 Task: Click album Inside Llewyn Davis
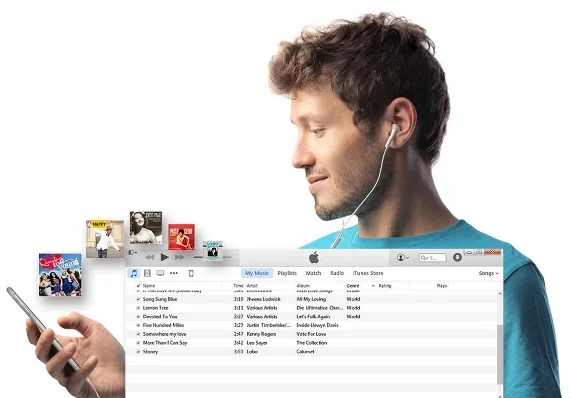(317, 325)
